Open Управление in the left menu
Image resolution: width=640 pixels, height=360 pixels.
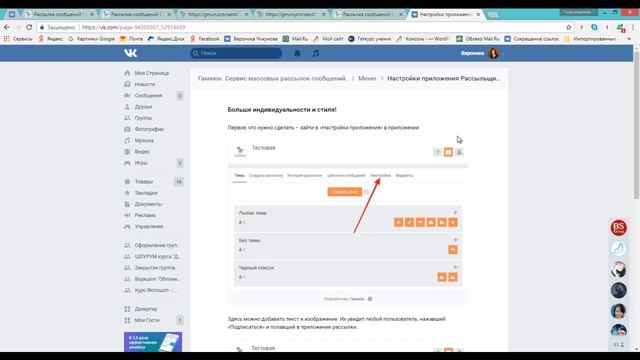pos(149,226)
